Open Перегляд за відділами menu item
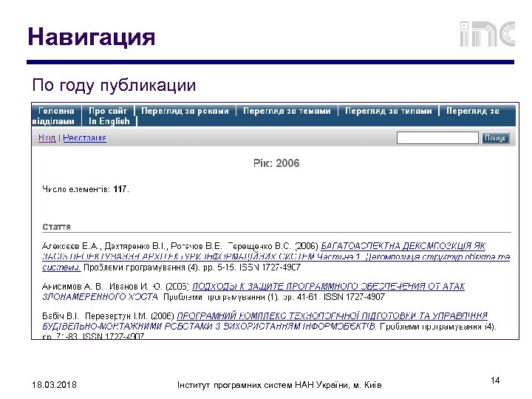This screenshot has width=532, height=399. coord(472,111)
